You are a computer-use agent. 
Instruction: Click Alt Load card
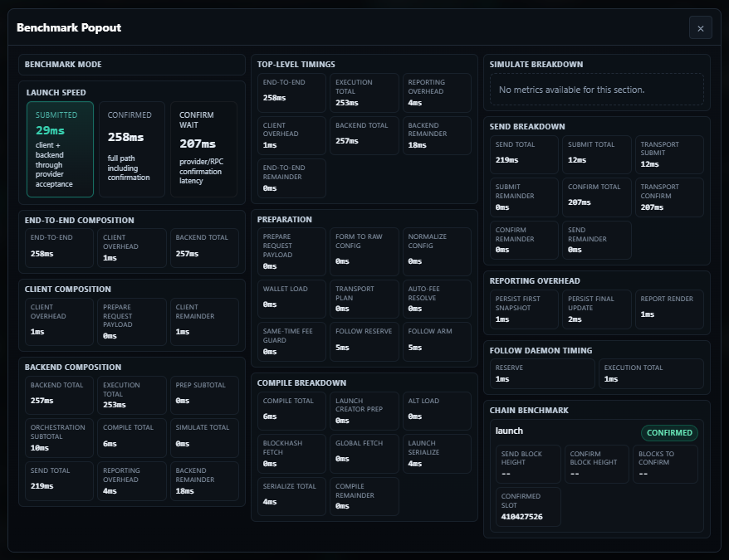click(437, 411)
